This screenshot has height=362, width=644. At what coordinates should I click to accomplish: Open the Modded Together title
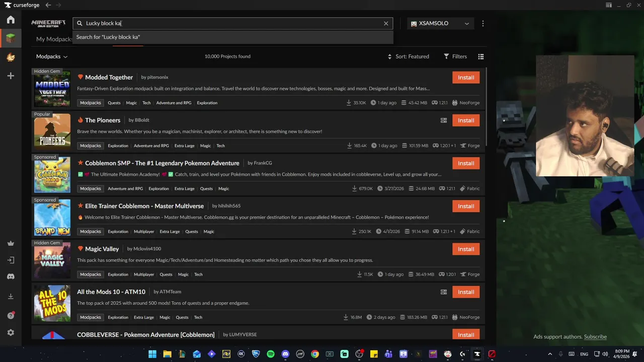pos(109,77)
